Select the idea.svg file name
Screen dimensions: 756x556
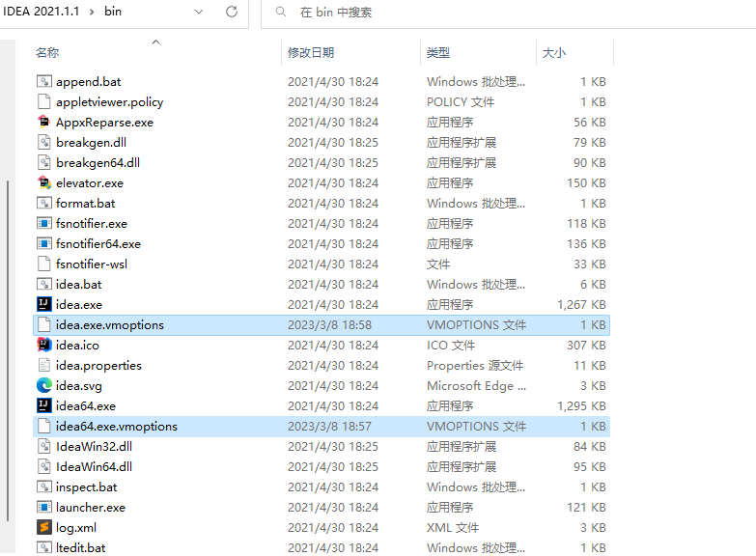pyautogui.click(x=79, y=386)
